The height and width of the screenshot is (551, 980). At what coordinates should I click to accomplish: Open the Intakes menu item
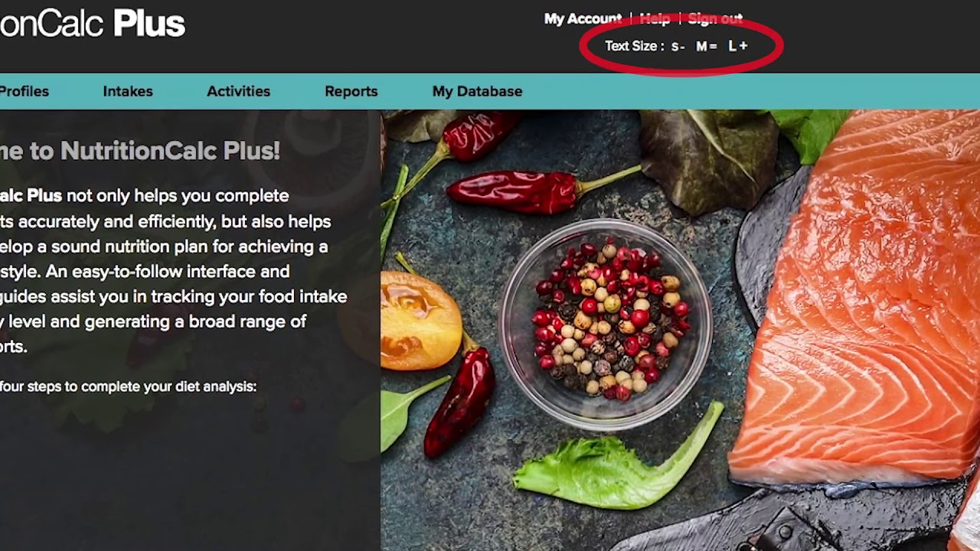(128, 91)
